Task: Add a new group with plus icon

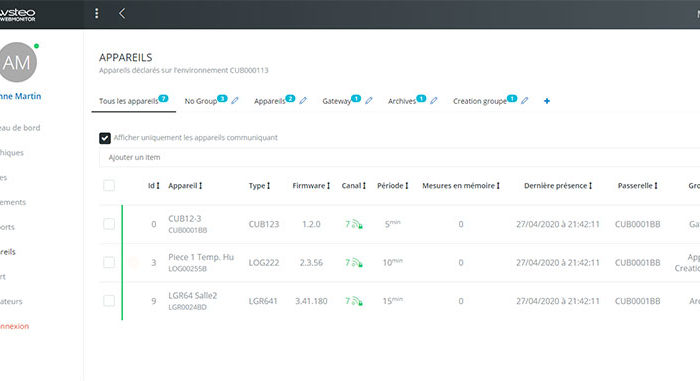Action: coord(547,101)
